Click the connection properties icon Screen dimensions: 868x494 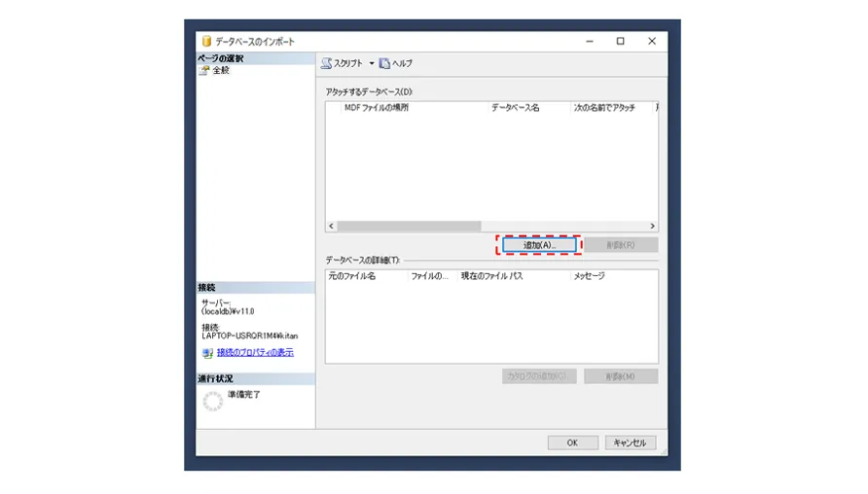(207, 352)
